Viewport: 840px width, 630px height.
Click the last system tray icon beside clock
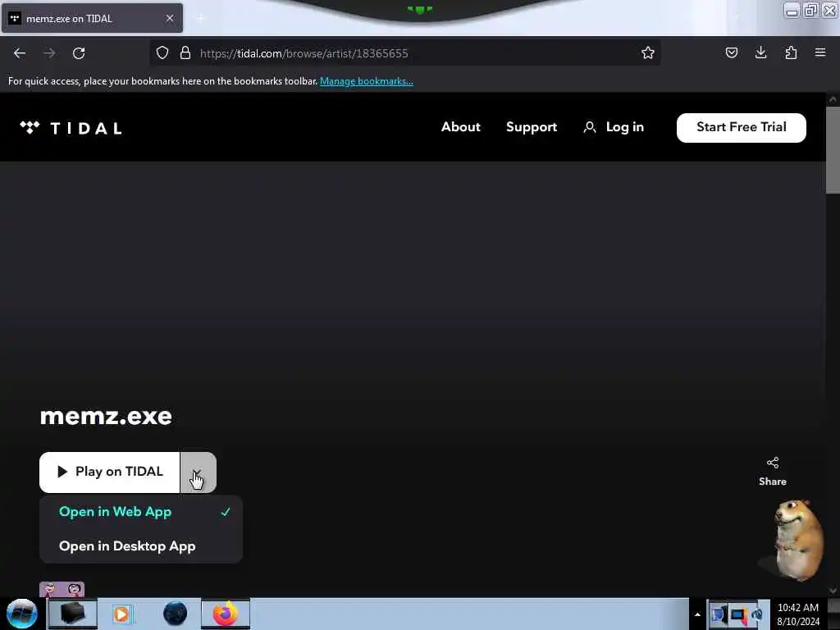click(x=757, y=614)
